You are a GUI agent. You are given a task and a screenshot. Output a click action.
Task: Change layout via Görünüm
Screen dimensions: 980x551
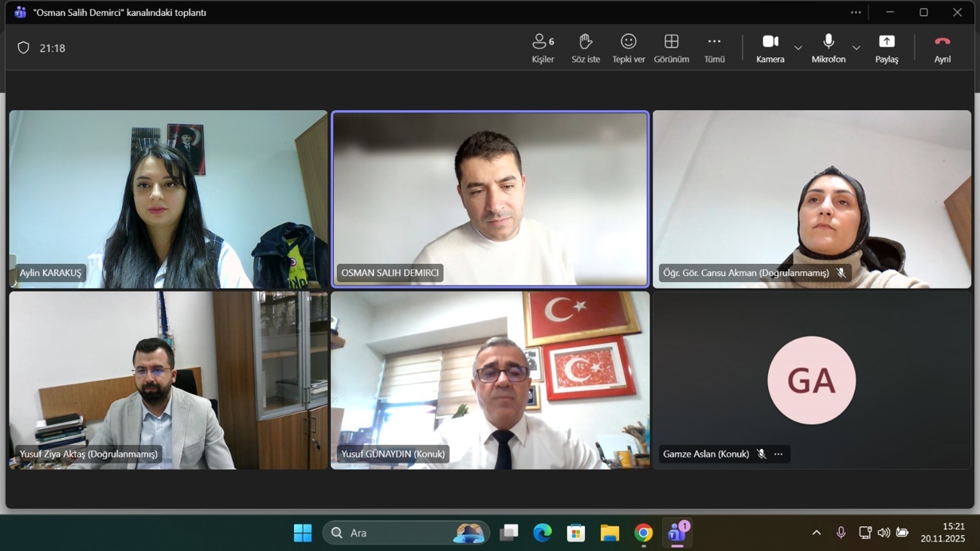(x=671, y=48)
